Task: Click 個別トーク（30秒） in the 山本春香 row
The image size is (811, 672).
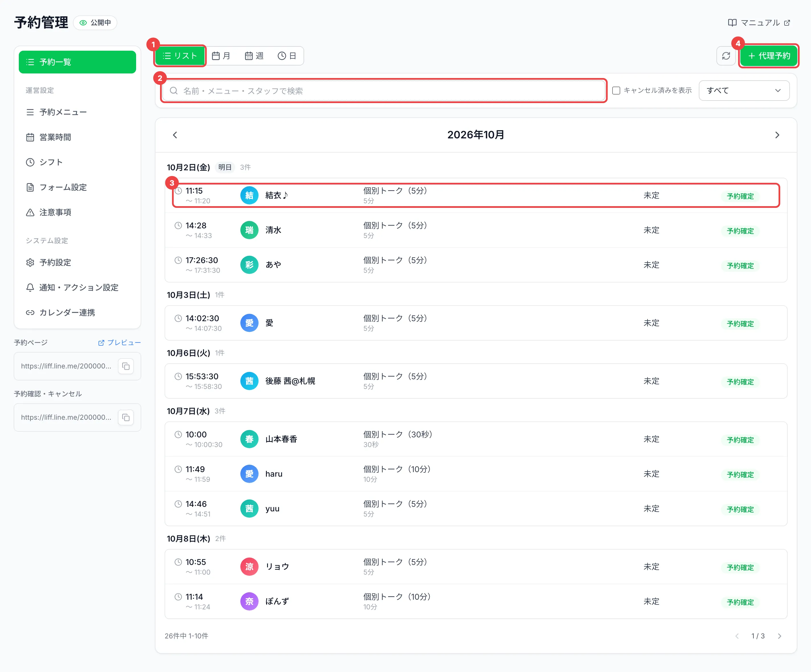Action: [398, 435]
